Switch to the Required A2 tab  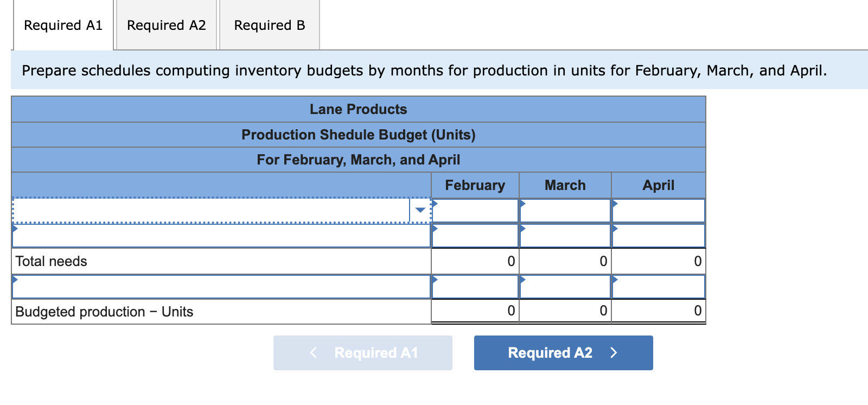(x=166, y=26)
